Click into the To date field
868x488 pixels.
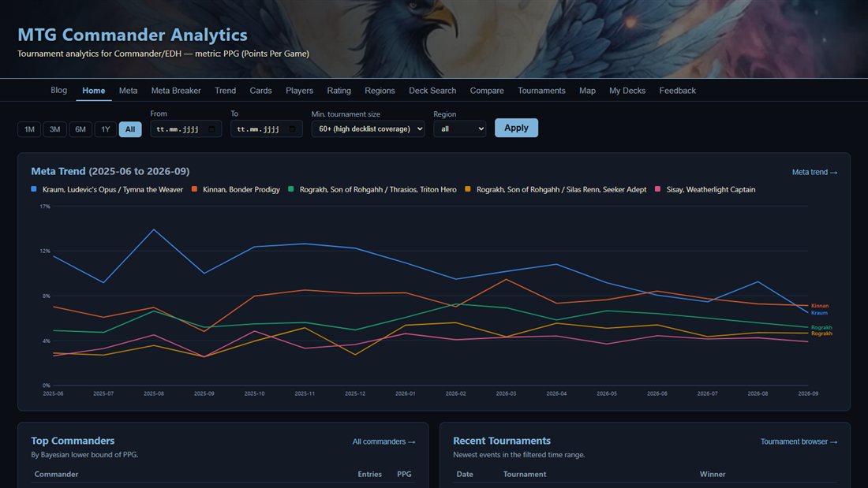tap(267, 129)
